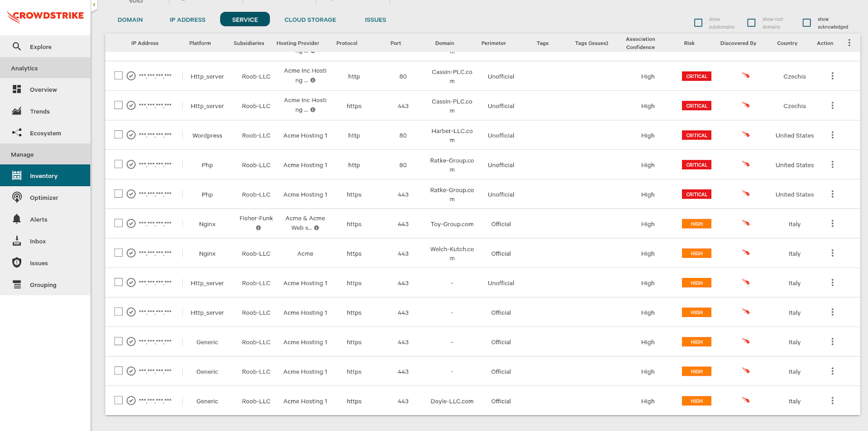868x431 pixels.
Task: Open the Explore search icon
Action: [17, 47]
